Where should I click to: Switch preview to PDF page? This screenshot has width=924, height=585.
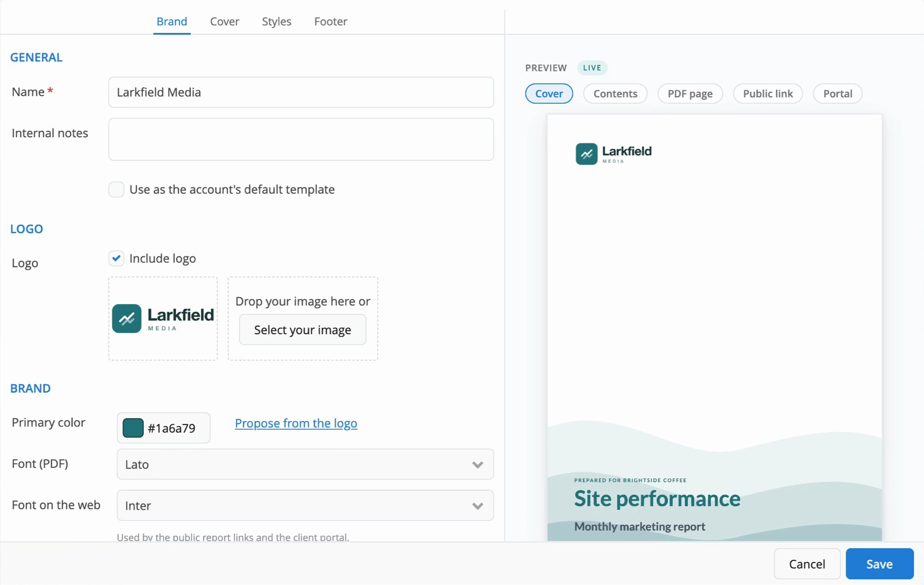tap(690, 93)
